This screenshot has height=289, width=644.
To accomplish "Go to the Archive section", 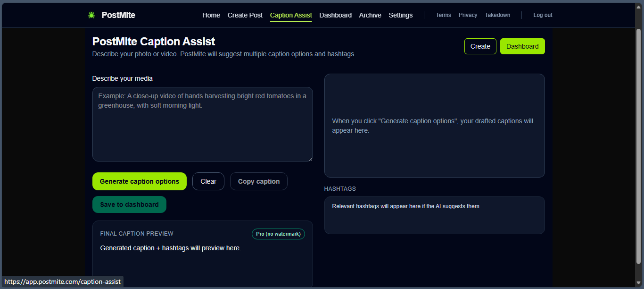I will 370,15.
